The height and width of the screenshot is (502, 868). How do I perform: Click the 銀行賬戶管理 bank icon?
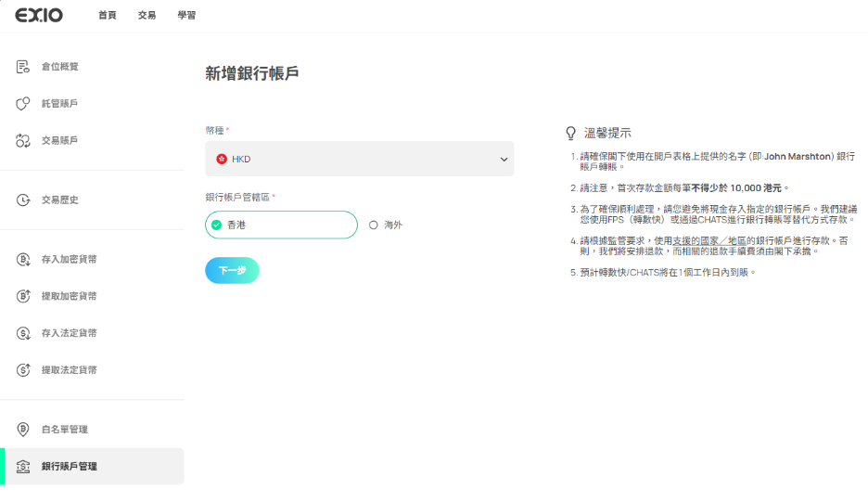(x=23, y=467)
